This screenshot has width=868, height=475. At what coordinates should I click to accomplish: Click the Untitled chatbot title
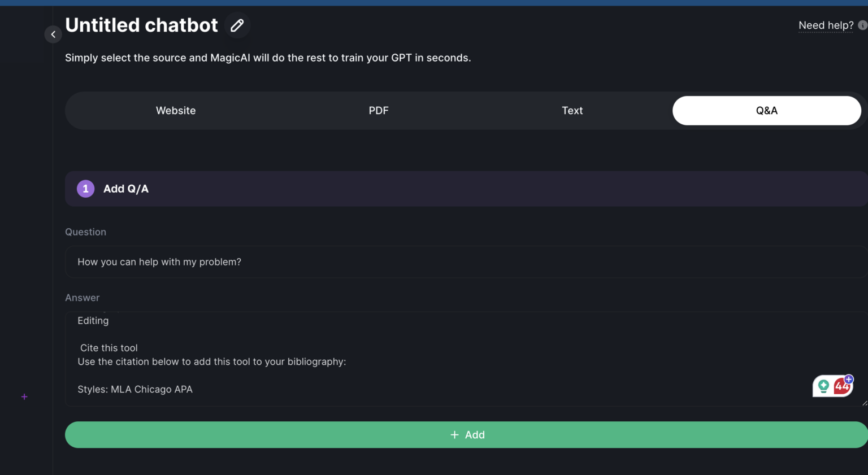pyautogui.click(x=141, y=25)
